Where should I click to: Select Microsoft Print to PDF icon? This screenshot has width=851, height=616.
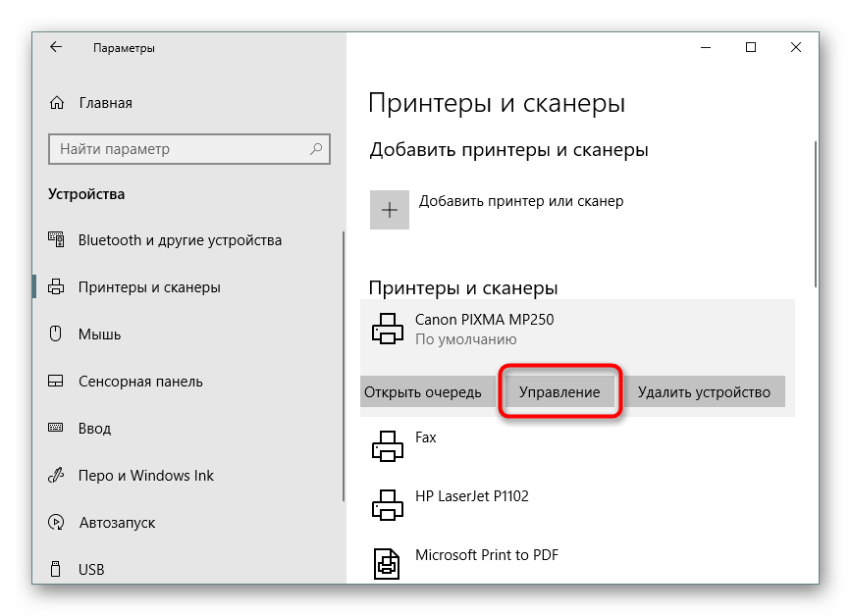[x=388, y=564]
